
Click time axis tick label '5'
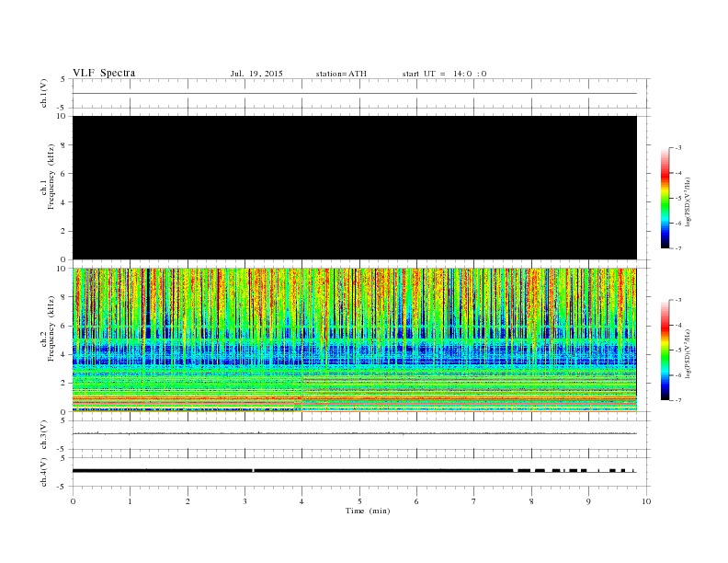pos(359,501)
